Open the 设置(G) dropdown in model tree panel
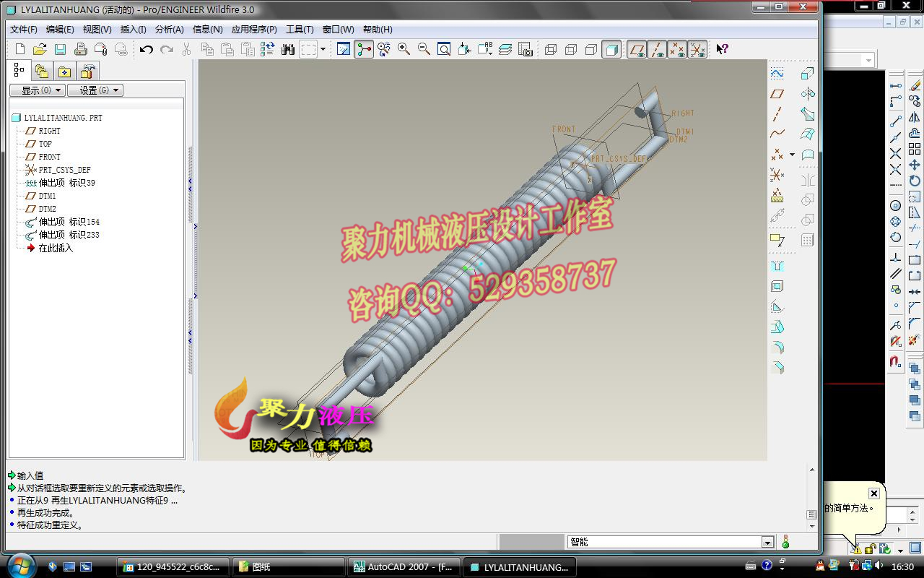Viewport: 924px width, 578px height. 95,90
